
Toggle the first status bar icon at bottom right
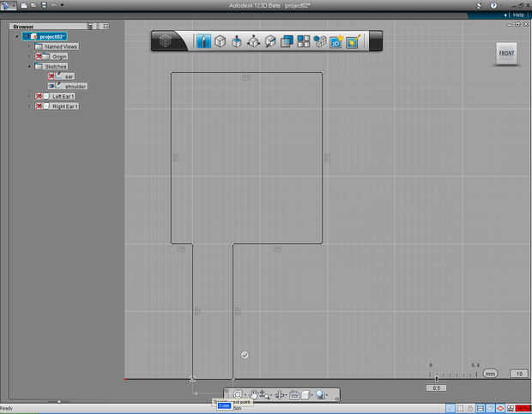450,408
